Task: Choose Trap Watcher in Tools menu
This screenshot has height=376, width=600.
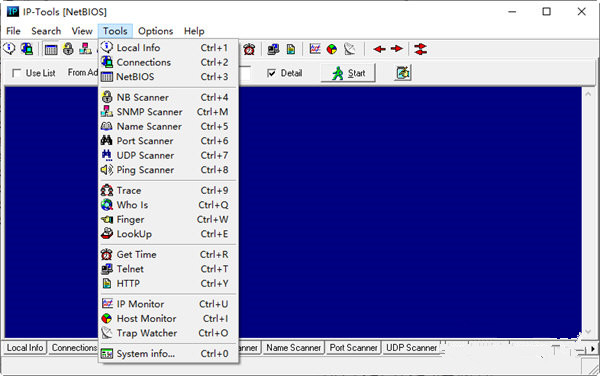Action: 168,333
